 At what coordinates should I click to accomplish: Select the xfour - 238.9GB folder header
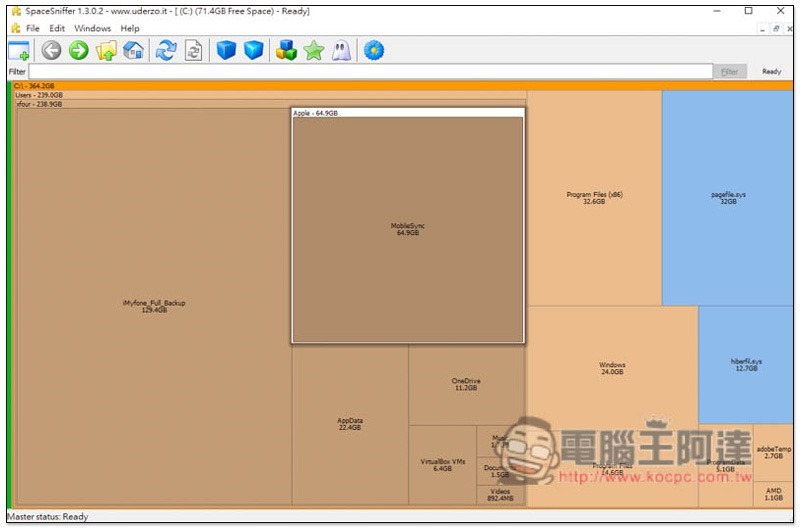click(270, 104)
